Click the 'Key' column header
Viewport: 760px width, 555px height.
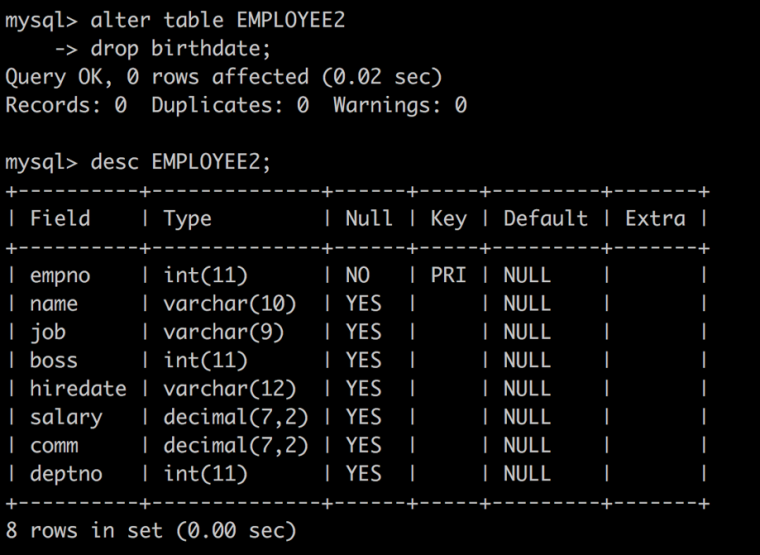[x=449, y=220]
